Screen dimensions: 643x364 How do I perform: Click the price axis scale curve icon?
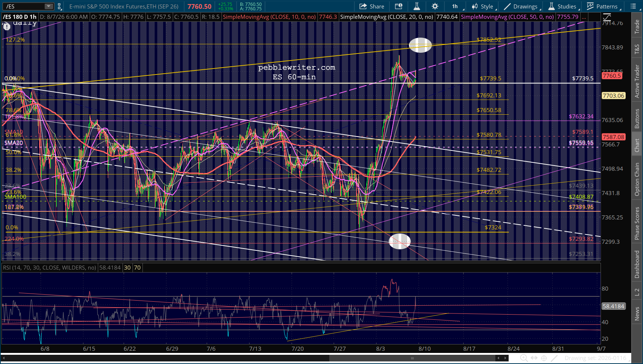click(607, 17)
